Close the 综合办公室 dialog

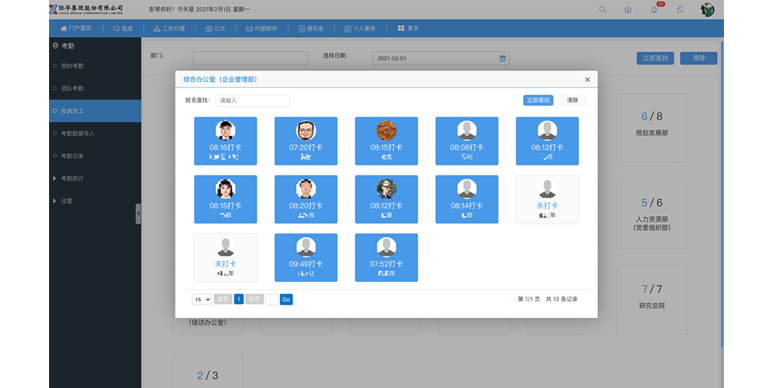[x=587, y=79]
